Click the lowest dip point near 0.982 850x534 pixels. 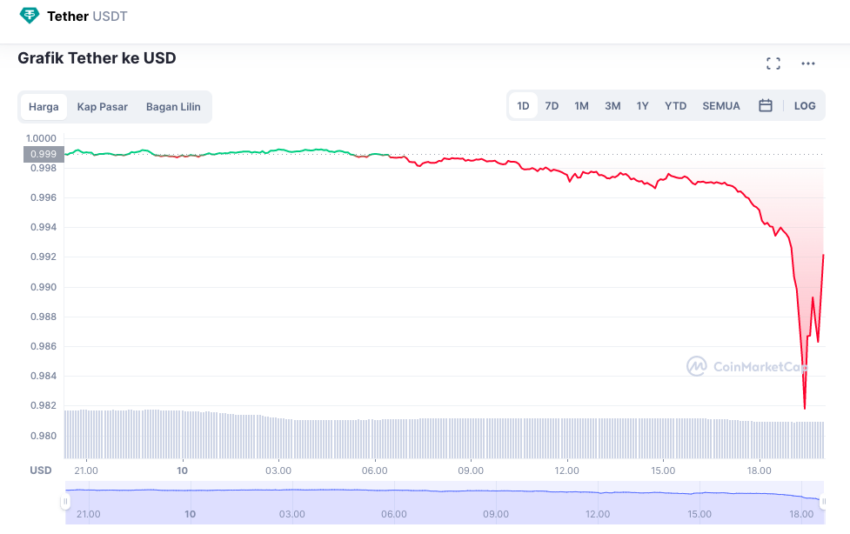click(x=804, y=408)
